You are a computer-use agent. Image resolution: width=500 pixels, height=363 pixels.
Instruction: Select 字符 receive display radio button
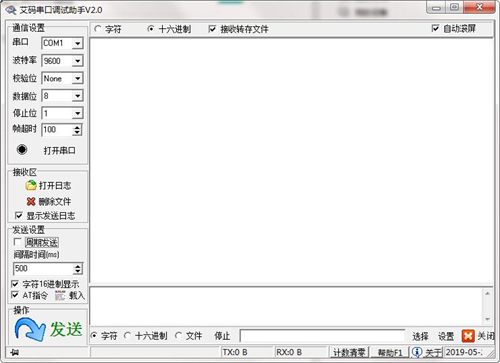click(x=97, y=29)
